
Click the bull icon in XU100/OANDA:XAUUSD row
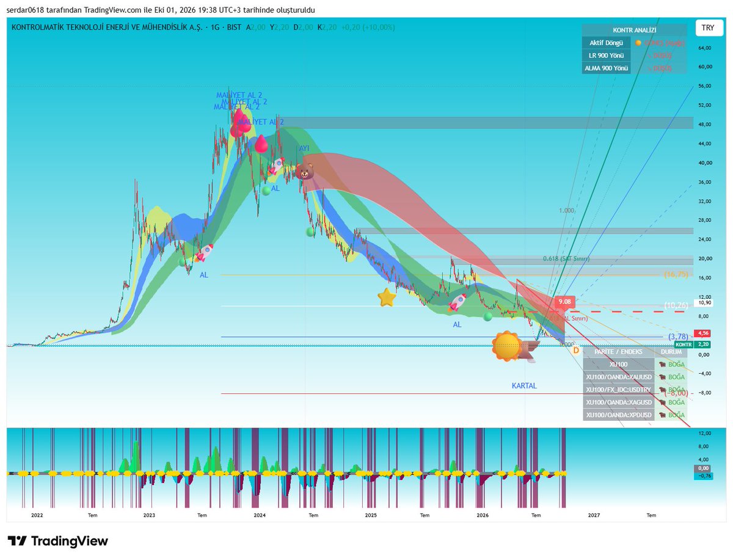point(662,377)
